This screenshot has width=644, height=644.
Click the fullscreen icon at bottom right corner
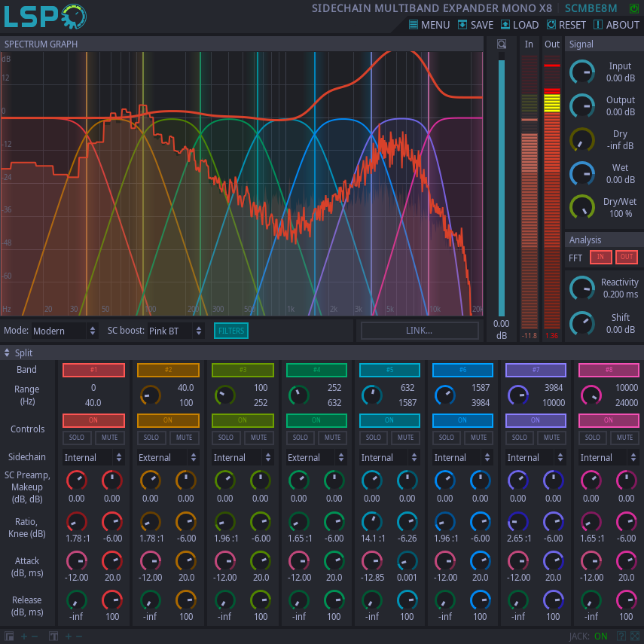pyautogui.click(x=635, y=636)
